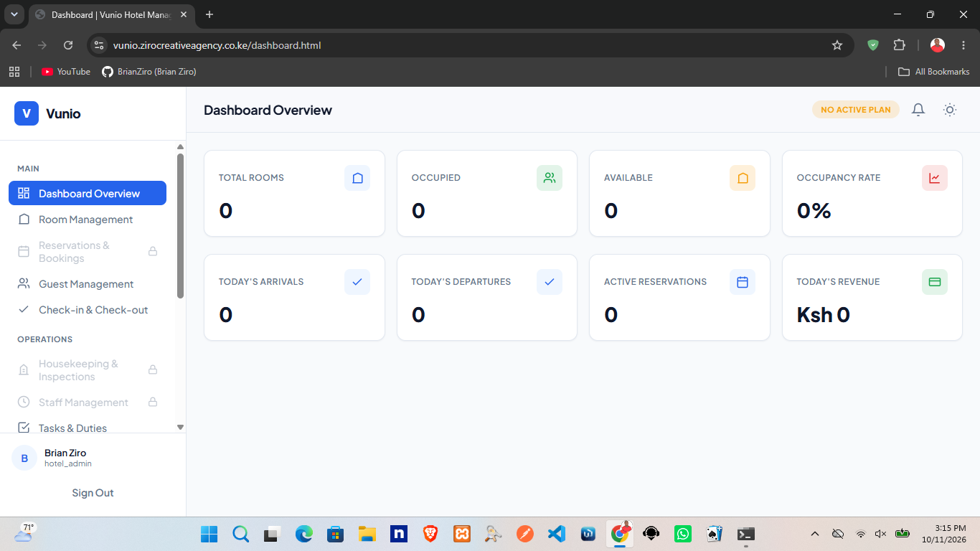Screen dimensions: 980x551
Task: Open All Bookmarks folder
Action: tap(934, 72)
